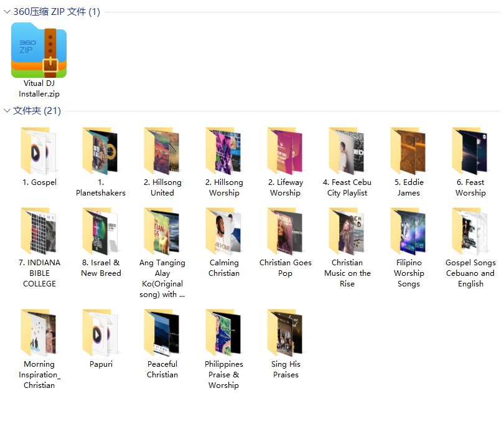Select the Vitual DJ Installer.zip archive icon
504x439 pixels.
coord(39,50)
